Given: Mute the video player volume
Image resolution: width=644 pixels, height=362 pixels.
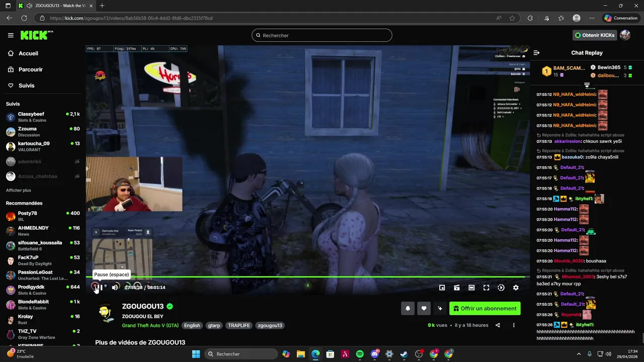Looking at the screenshot, I should tap(115, 288).
